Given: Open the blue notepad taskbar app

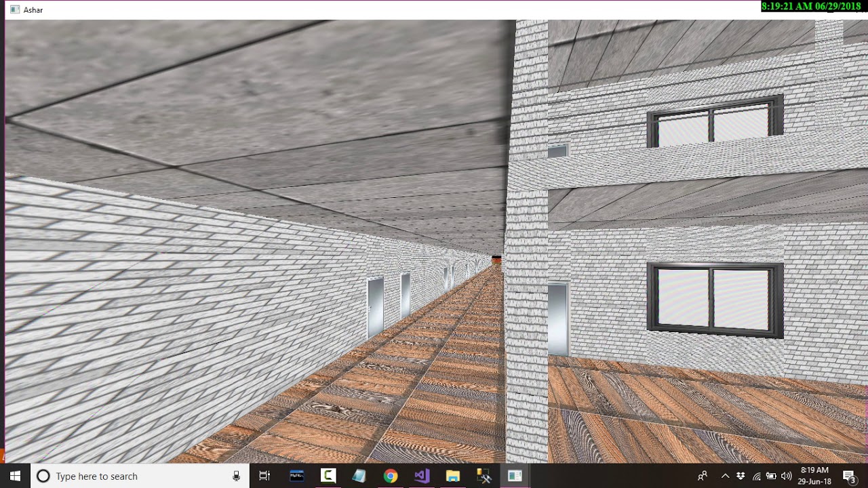Looking at the screenshot, I should pos(359,476).
